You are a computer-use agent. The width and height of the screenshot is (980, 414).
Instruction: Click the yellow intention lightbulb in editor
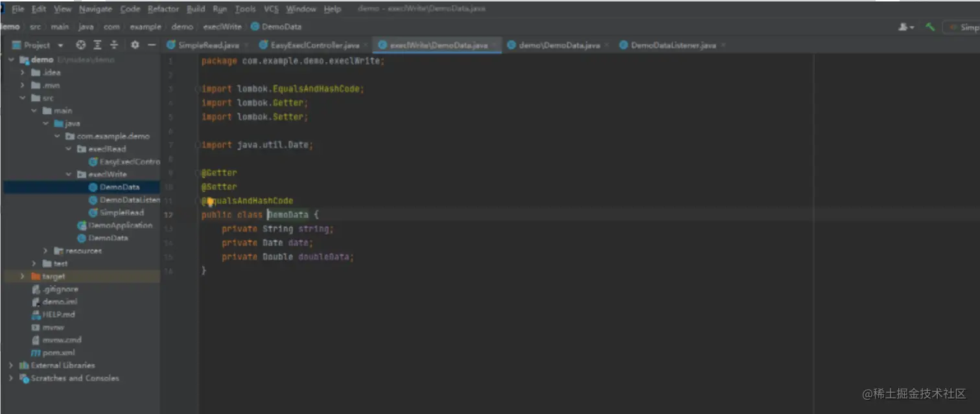[210, 201]
